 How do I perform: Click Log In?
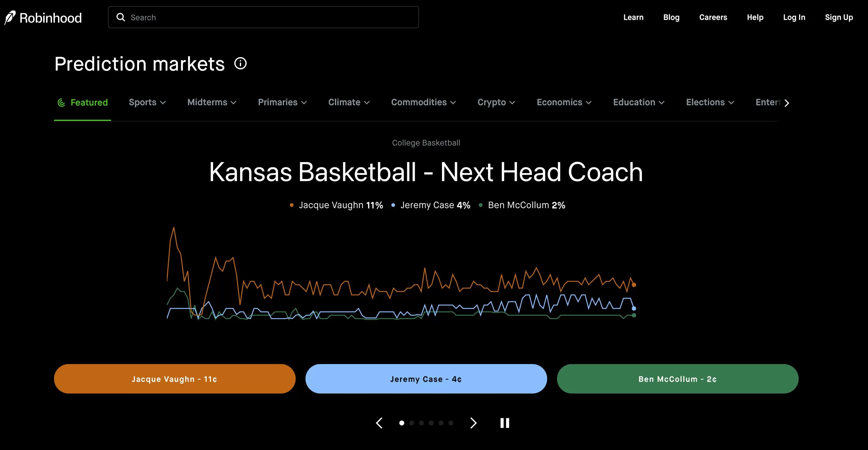point(794,17)
